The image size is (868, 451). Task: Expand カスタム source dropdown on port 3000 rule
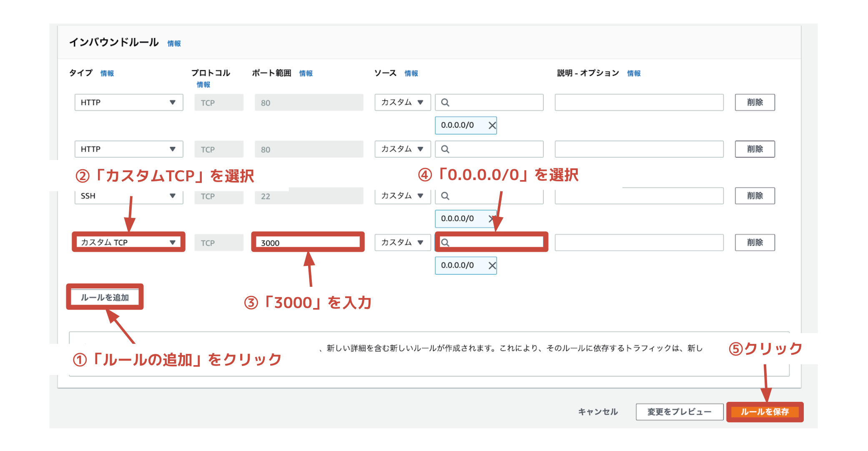[x=402, y=243]
